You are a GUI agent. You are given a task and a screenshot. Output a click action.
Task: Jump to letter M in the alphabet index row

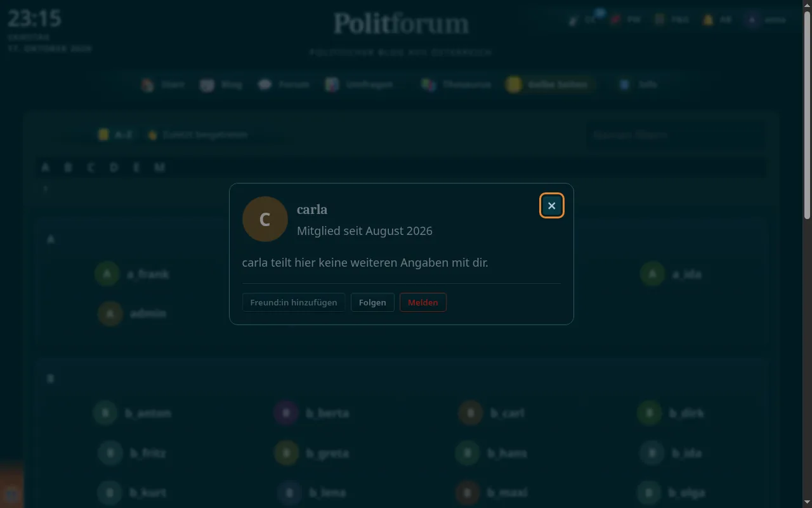(x=160, y=167)
